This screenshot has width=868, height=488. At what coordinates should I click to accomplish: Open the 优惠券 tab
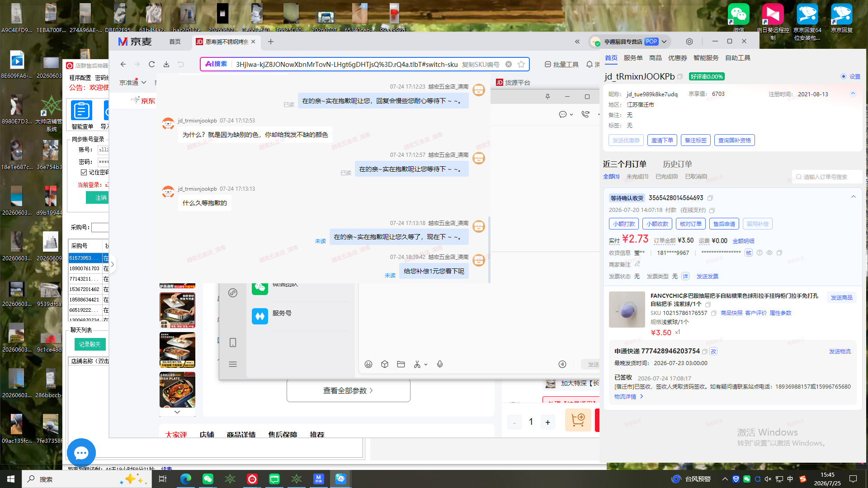(x=678, y=58)
